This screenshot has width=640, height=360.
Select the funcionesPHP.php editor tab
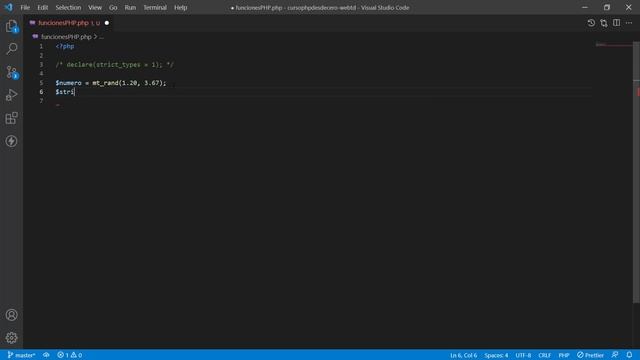click(69, 23)
